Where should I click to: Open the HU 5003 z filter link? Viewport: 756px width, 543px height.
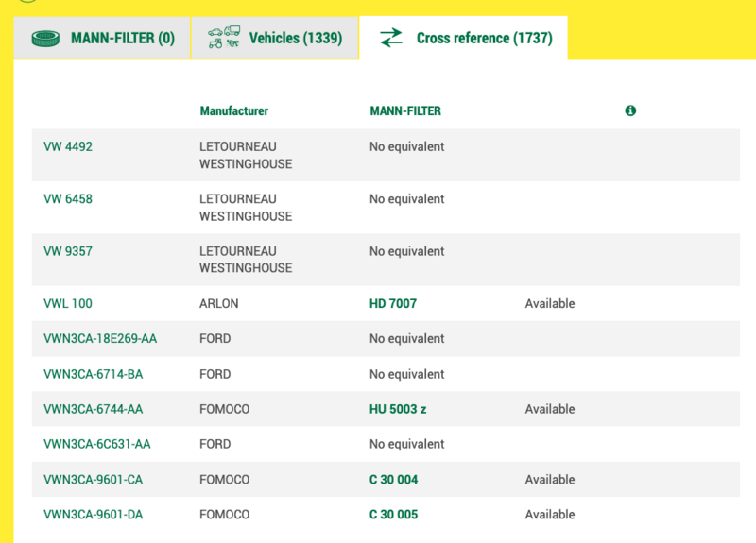point(398,409)
